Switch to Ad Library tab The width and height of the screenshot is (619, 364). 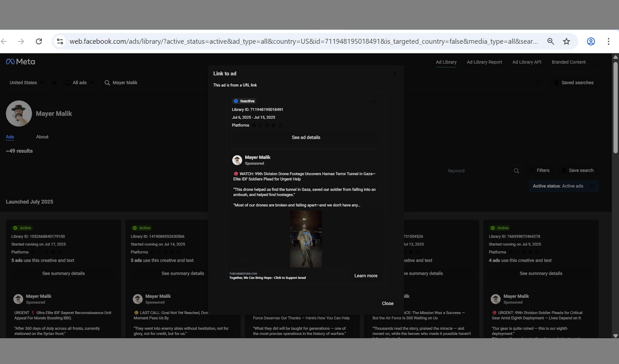pos(446,62)
